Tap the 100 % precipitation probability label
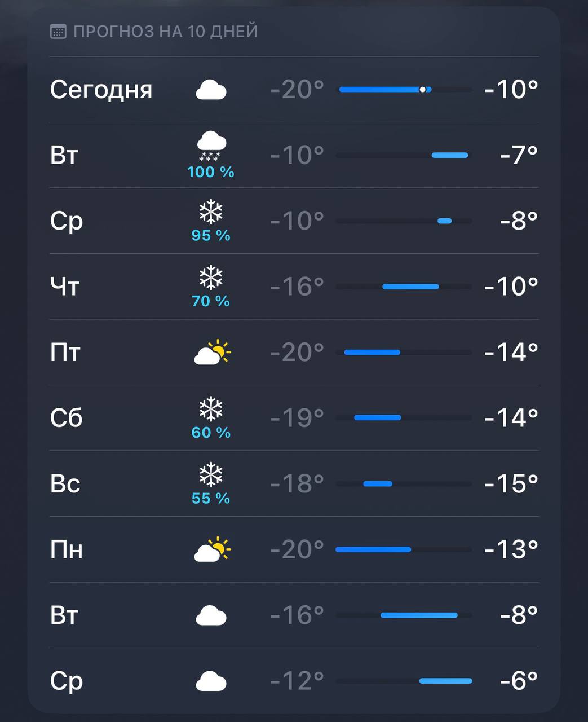Viewport: 588px width, 722px height. click(211, 171)
